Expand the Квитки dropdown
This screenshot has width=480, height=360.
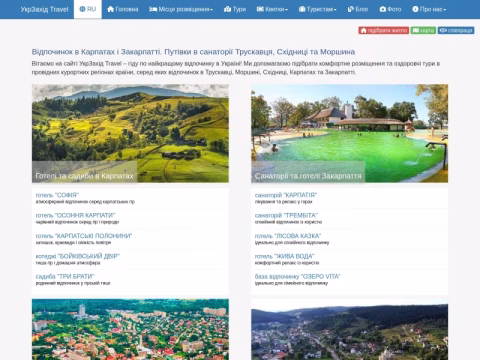click(272, 9)
